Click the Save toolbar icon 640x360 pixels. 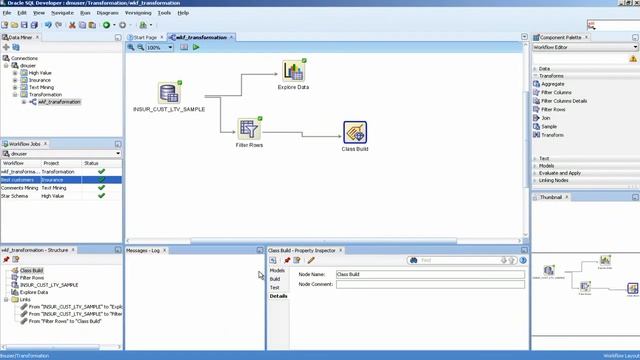[x=24, y=25]
